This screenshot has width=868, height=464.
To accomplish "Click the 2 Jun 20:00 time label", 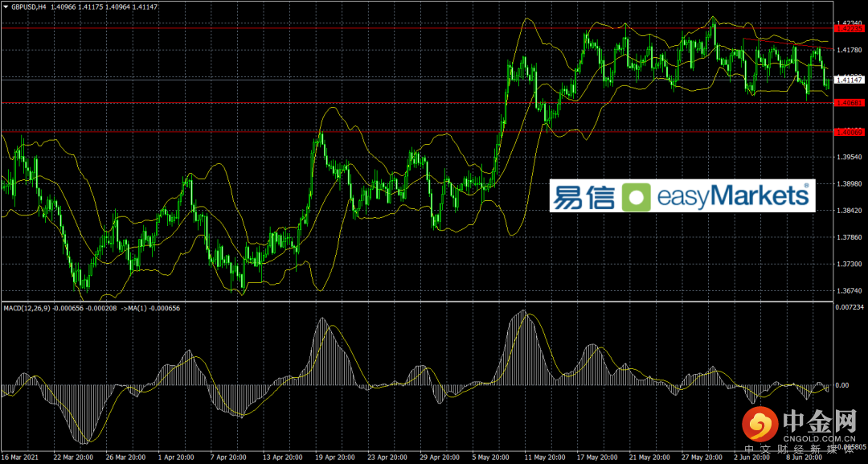I will 753,458.
